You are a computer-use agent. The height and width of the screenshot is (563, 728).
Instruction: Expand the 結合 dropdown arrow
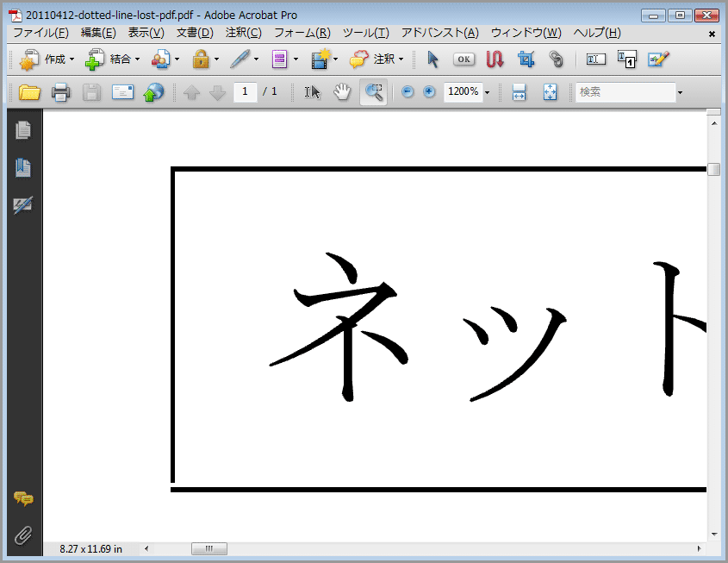coord(137,59)
